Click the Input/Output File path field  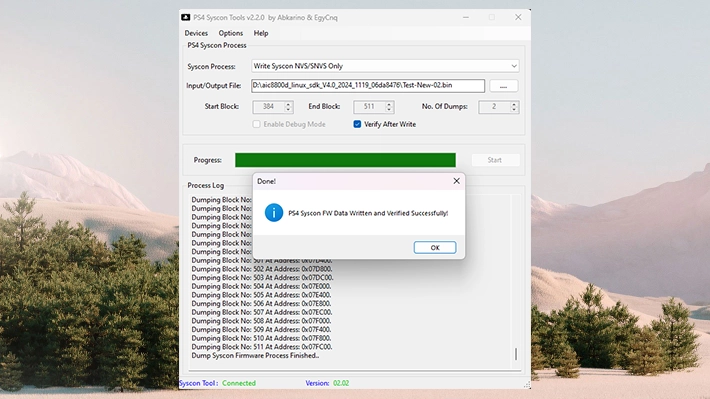368,86
